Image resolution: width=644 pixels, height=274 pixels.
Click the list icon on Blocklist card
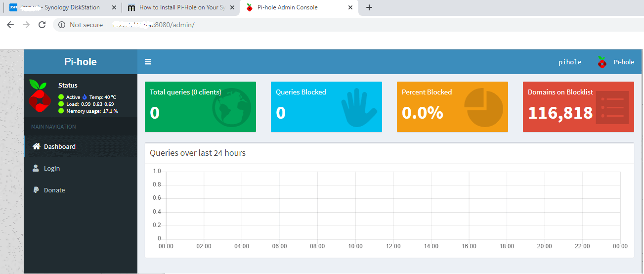612,107
